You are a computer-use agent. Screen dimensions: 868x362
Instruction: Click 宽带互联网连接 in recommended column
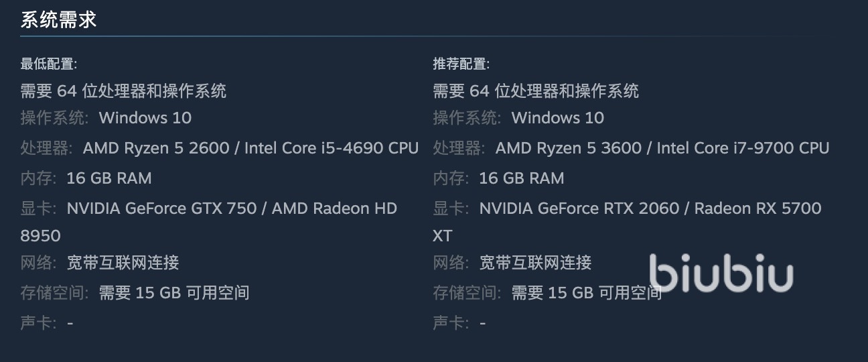536,263
